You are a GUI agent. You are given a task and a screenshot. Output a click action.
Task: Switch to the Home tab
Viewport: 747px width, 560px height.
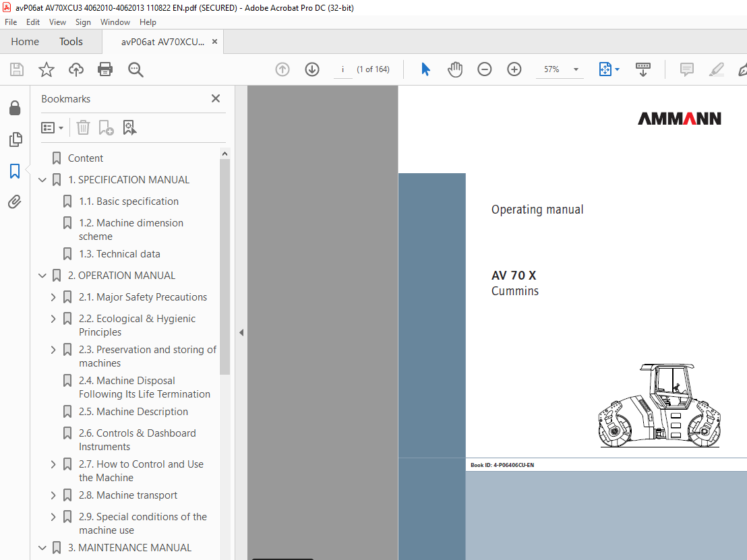[x=25, y=42]
